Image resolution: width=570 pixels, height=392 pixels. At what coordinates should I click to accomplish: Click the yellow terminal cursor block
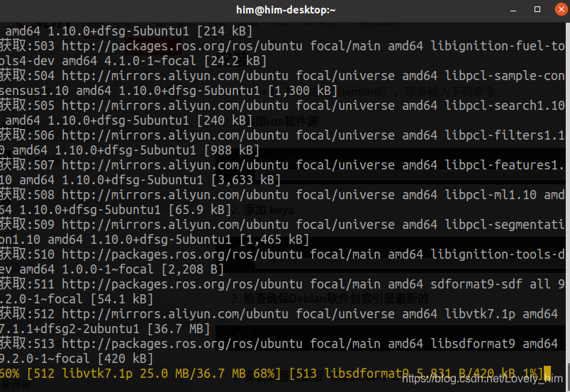point(547,373)
